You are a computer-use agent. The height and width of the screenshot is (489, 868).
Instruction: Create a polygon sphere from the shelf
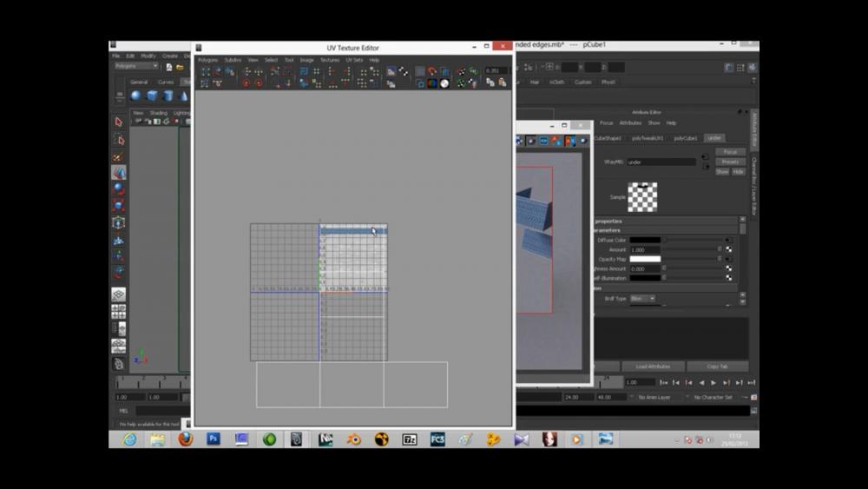[x=135, y=96]
